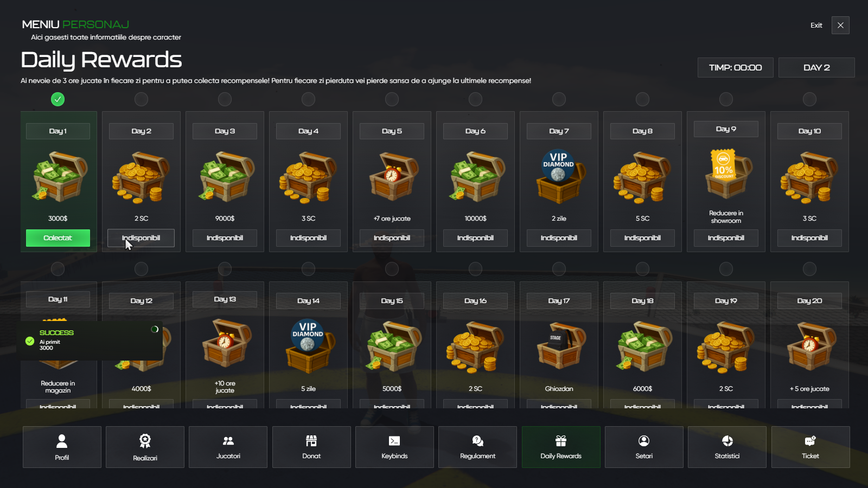868x488 pixels.
Task: Open the Jucatori players icon
Action: pyautogui.click(x=228, y=441)
